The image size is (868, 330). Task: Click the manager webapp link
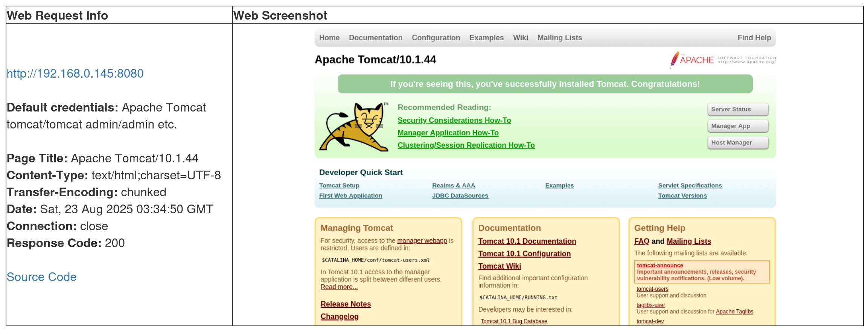pos(422,240)
